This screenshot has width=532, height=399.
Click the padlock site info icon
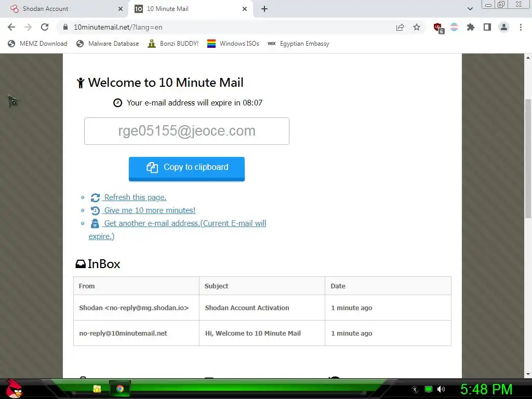pos(65,27)
